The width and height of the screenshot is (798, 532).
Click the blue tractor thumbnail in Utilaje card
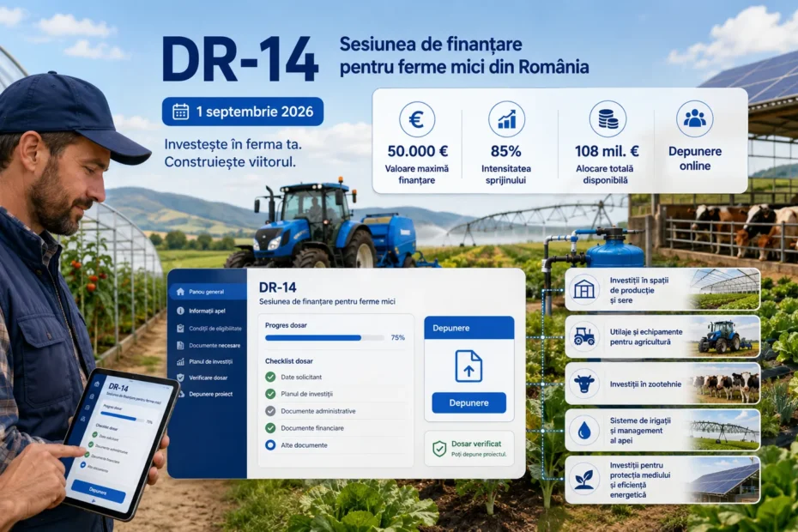click(724, 336)
